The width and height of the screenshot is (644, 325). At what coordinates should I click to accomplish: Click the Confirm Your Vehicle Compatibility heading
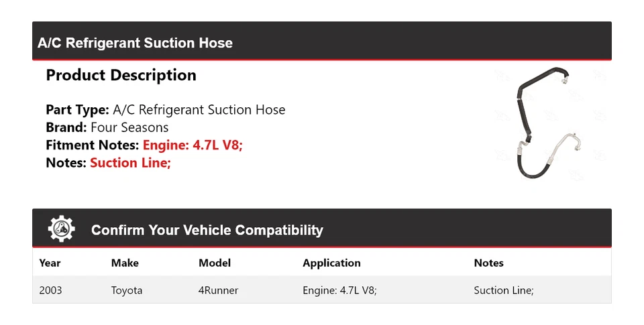coord(207,231)
